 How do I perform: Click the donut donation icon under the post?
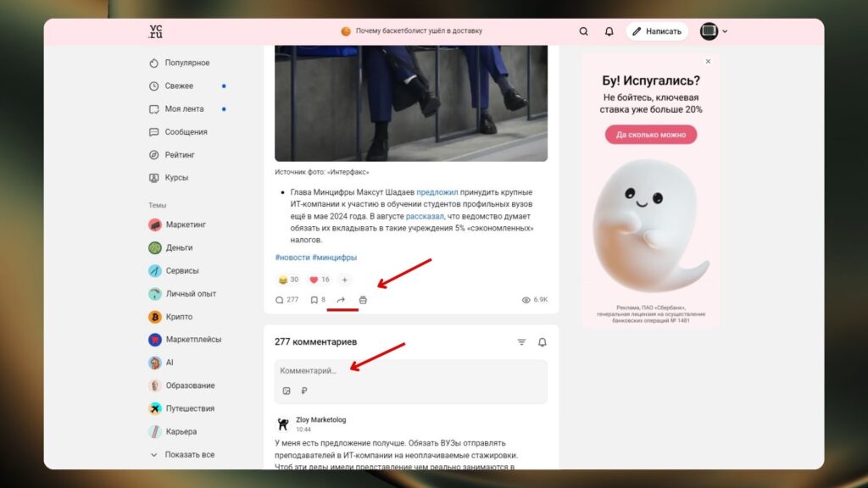click(364, 299)
